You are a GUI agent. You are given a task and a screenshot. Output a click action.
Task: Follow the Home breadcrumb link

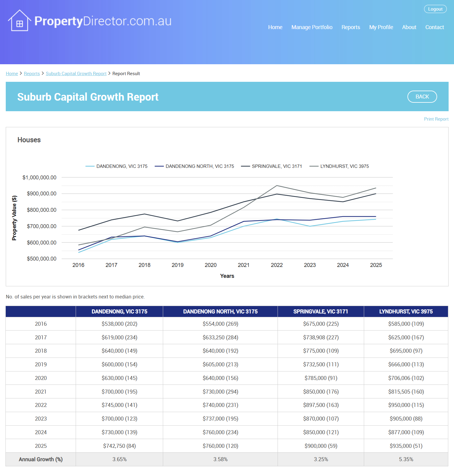click(x=12, y=74)
